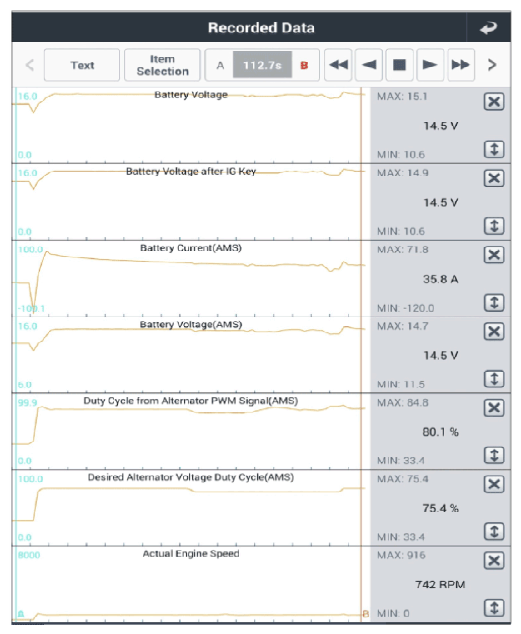Expand Duty Cycle from Alternator PWM graph
Viewport: 521px width, 634px height.
coord(494,455)
